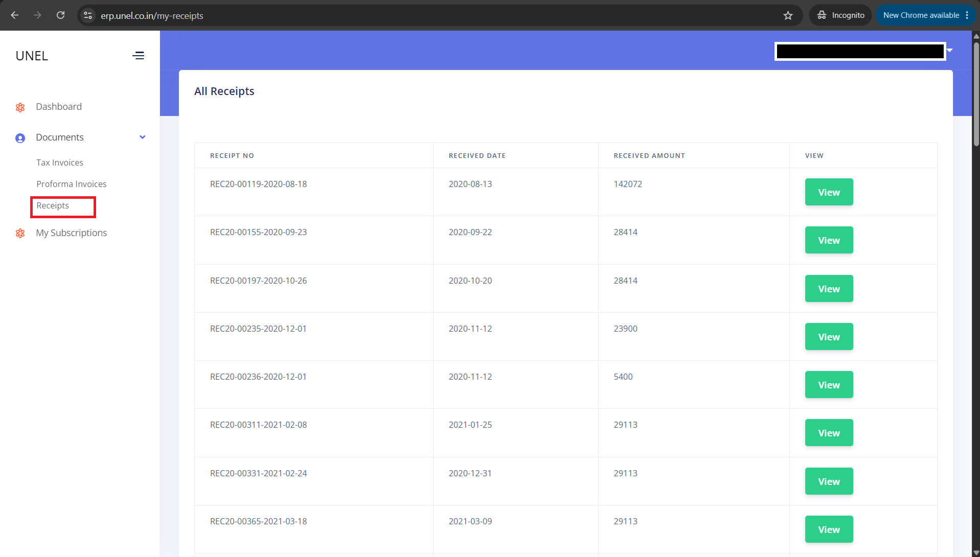The width and height of the screenshot is (980, 557).
Task: View receipt REC20-00235-2020-12-01
Action: tap(829, 337)
